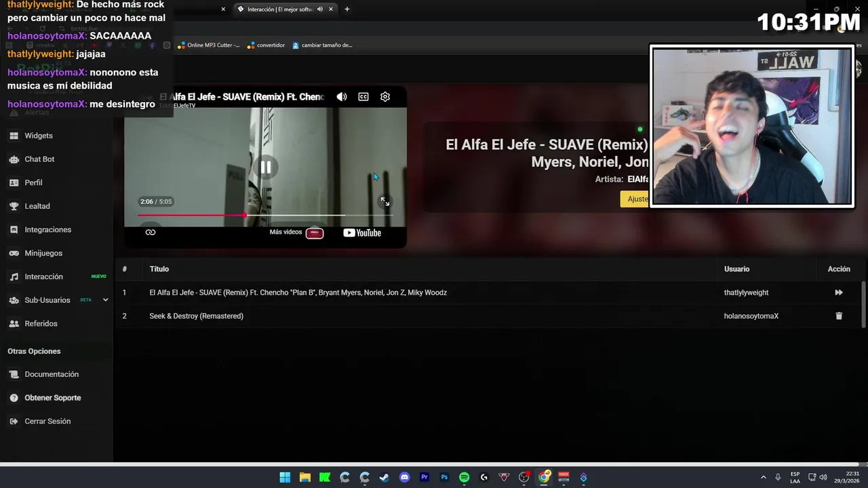Image resolution: width=868 pixels, height=488 pixels.
Task: Click Cerrar Sesión to log out
Action: [47, 422]
